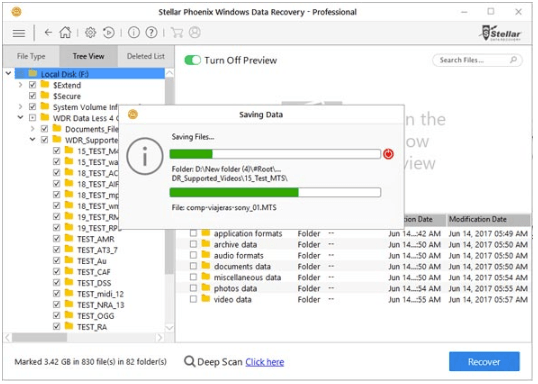Image resolution: width=538 pixels, height=384 pixels.
Task: Click the overall saving progress bar
Action: point(275,154)
